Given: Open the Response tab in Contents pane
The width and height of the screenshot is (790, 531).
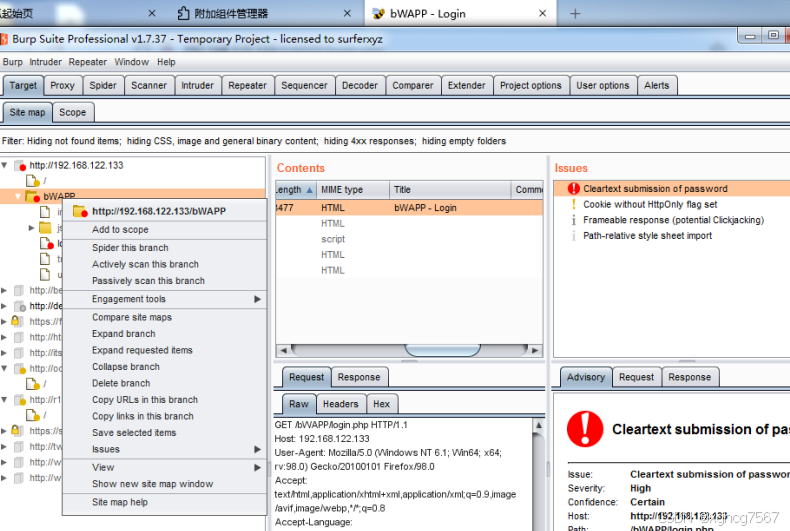Looking at the screenshot, I should point(359,377).
